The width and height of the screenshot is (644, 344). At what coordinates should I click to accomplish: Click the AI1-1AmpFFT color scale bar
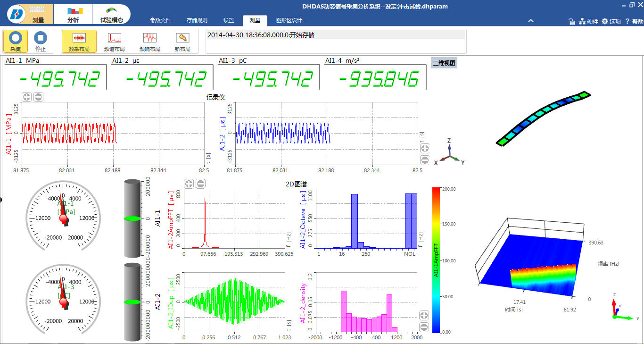tap(437, 260)
